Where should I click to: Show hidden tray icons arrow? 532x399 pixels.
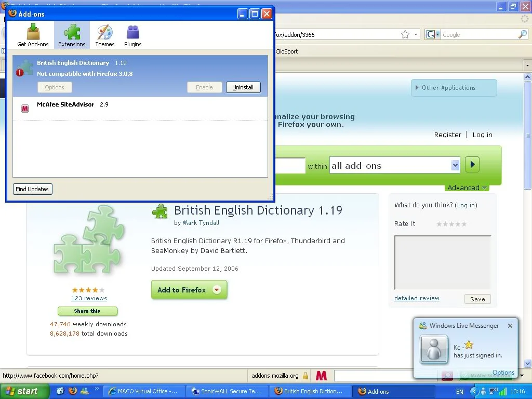(474, 392)
